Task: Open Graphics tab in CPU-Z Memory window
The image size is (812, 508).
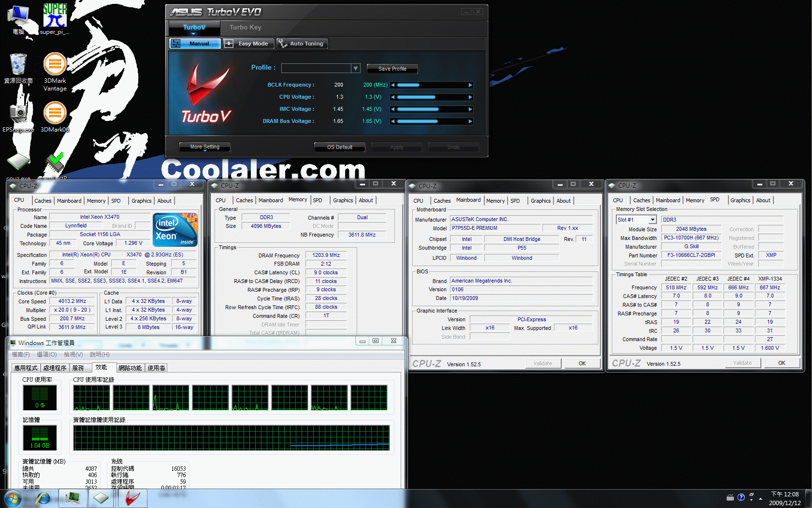Action: [x=343, y=200]
